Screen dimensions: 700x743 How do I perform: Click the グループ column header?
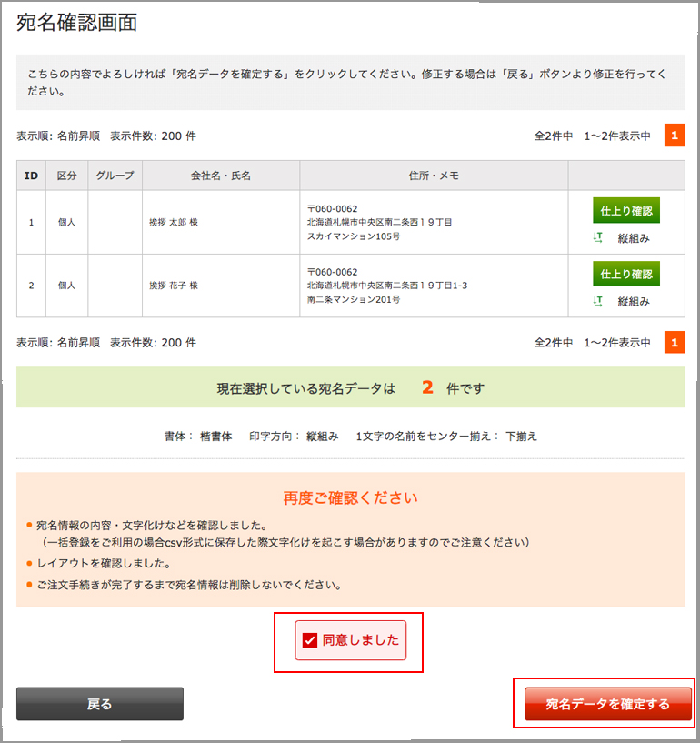click(x=115, y=176)
